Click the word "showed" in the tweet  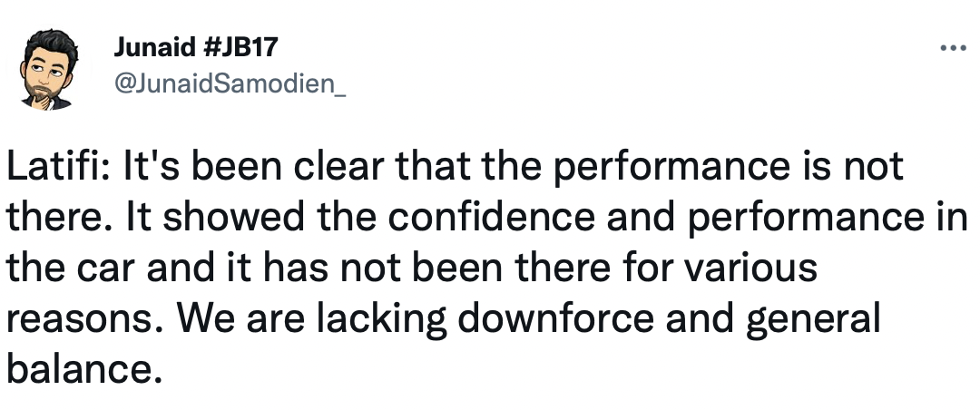point(197,218)
